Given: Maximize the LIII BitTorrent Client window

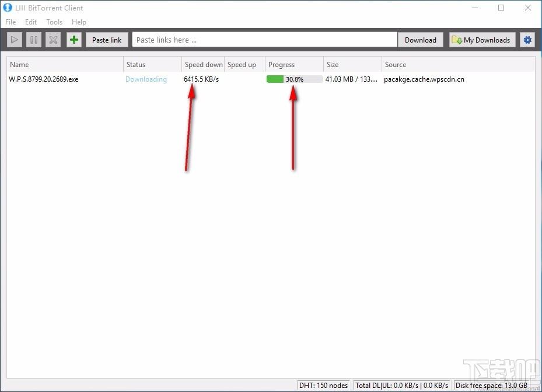Looking at the screenshot, I should coord(501,8).
